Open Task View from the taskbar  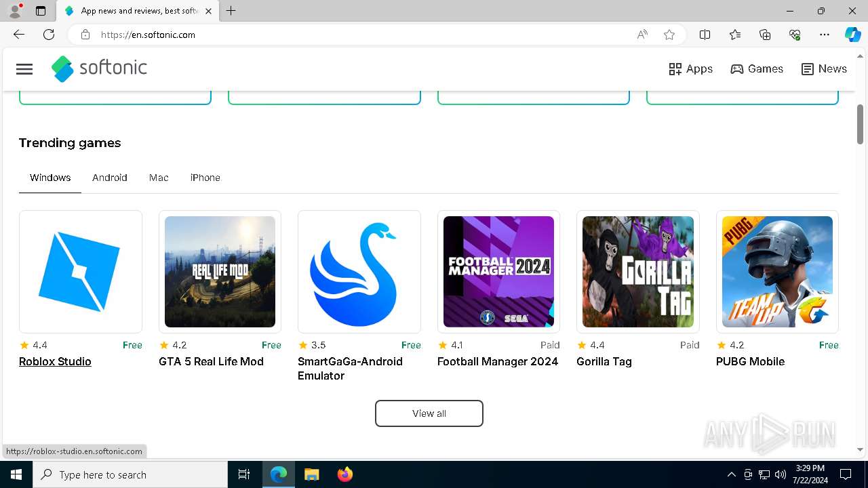coord(244,474)
